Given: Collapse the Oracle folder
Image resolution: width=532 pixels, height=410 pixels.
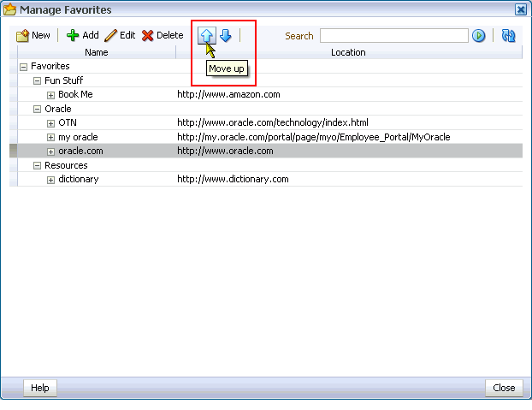Looking at the screenshot, I should (x=37, y=110).
